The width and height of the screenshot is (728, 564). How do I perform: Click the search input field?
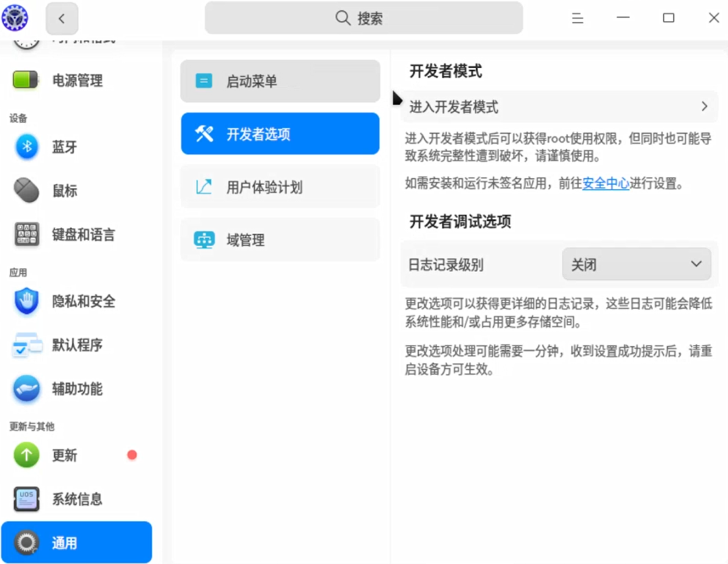[363, 18]
